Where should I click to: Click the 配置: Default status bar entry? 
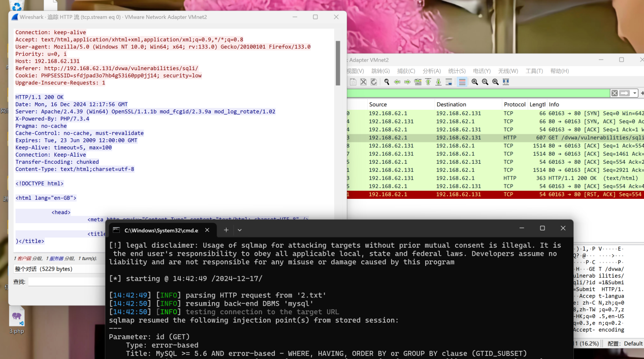click(x=625, y=344)
